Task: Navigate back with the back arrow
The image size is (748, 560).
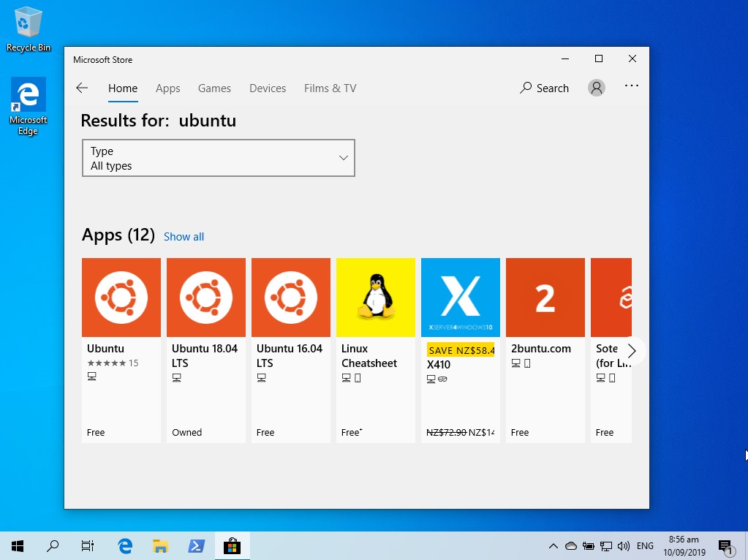Action: (82, 87)
